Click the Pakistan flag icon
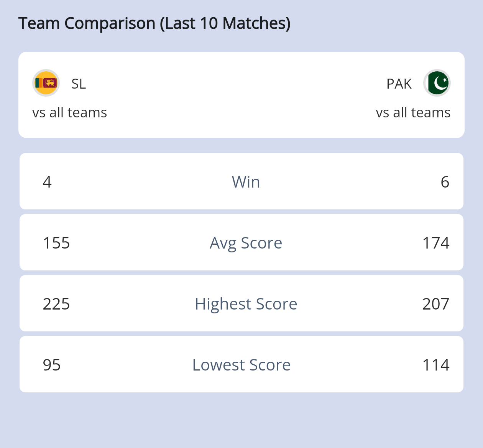Screen dimensions: 483x448 pos(437,83)
